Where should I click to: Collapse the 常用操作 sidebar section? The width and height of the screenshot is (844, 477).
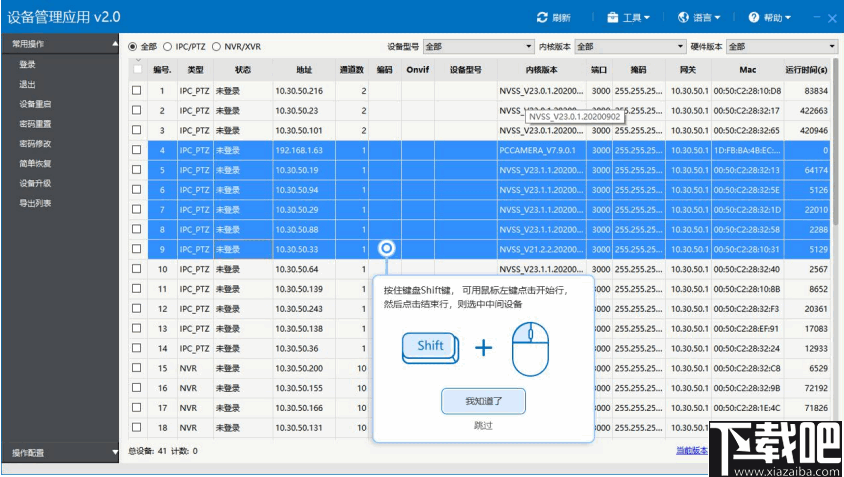tap(60, 44)
